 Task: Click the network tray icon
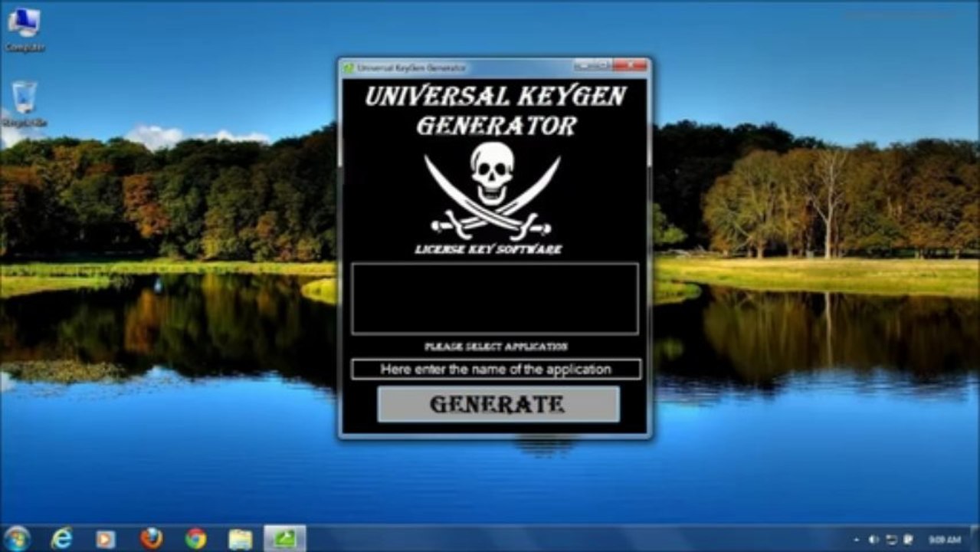(x=891, y=540)
